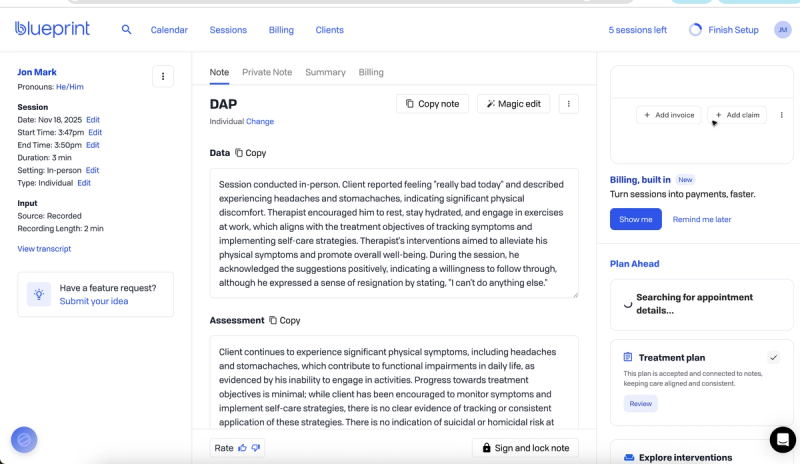Click the Plan Ahead heading
The width and height of the screenshot is (800, 464).
point(634,263)
